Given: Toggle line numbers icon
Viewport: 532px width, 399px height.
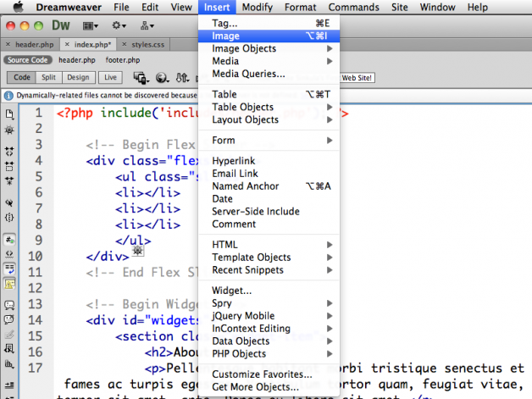Looking at the screenshot, I should click(x=9, y=240).
